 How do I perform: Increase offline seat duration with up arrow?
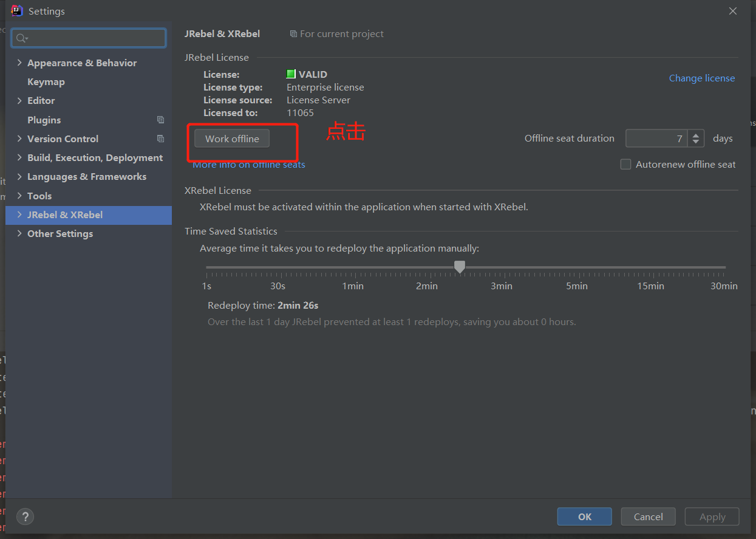click(696, 134)
